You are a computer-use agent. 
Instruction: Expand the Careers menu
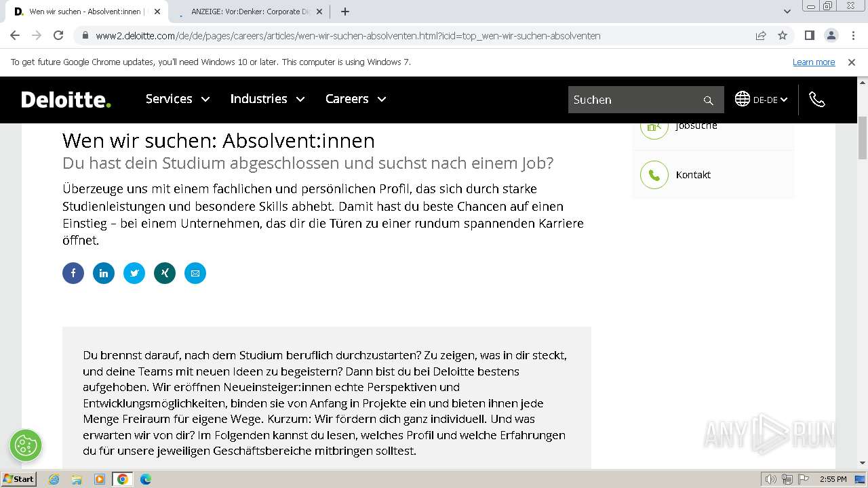(355, 99)
